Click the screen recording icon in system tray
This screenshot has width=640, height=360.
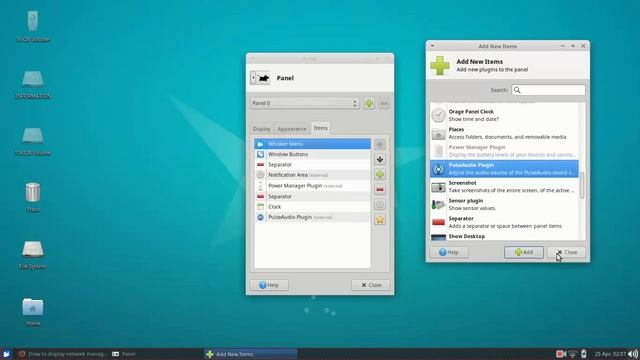click(561, 354)
